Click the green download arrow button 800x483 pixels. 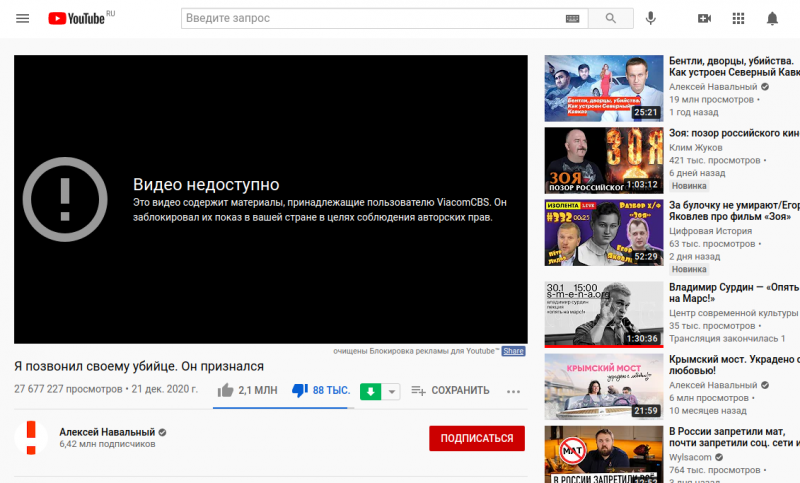tap(370, 391)
